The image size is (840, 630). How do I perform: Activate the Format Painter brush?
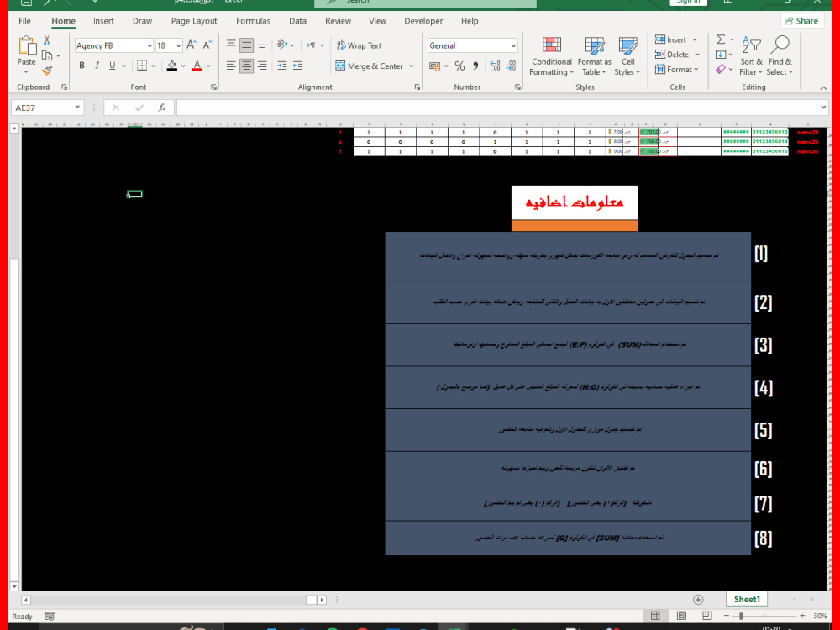coord(47,71)
